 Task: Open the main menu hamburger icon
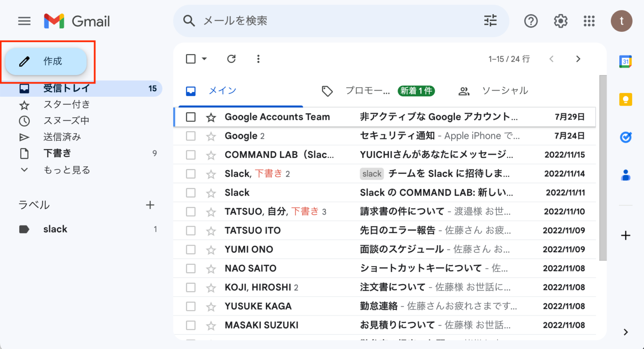point(24,21)
